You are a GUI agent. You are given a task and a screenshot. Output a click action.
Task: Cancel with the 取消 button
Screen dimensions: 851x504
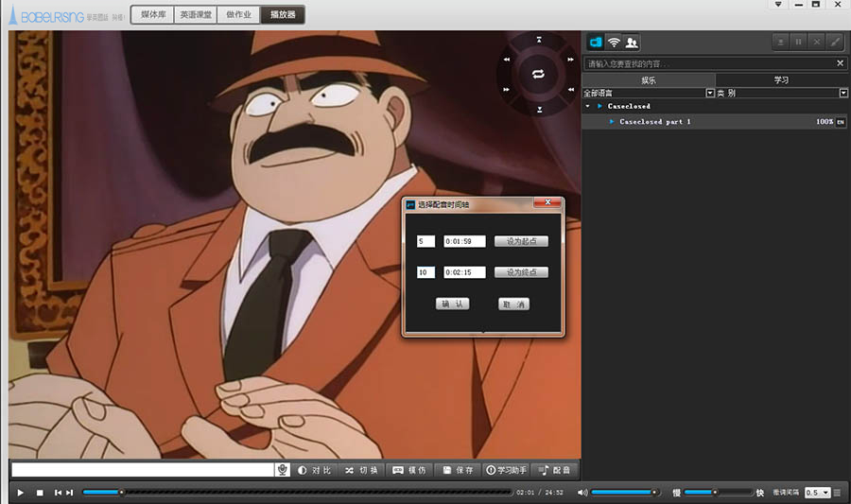[513, 304]
